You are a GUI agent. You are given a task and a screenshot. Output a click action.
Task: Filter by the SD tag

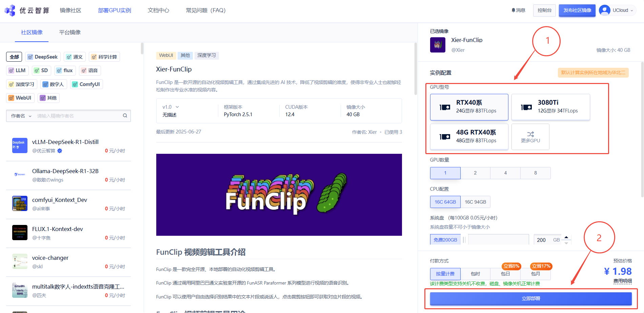[x=41, y=70]
